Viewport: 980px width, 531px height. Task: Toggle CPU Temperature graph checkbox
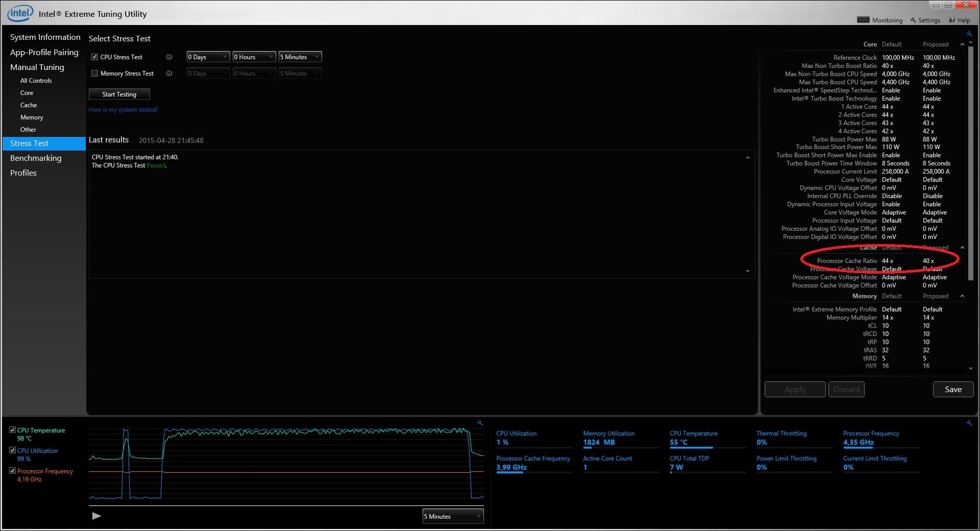tap(13, 430)
